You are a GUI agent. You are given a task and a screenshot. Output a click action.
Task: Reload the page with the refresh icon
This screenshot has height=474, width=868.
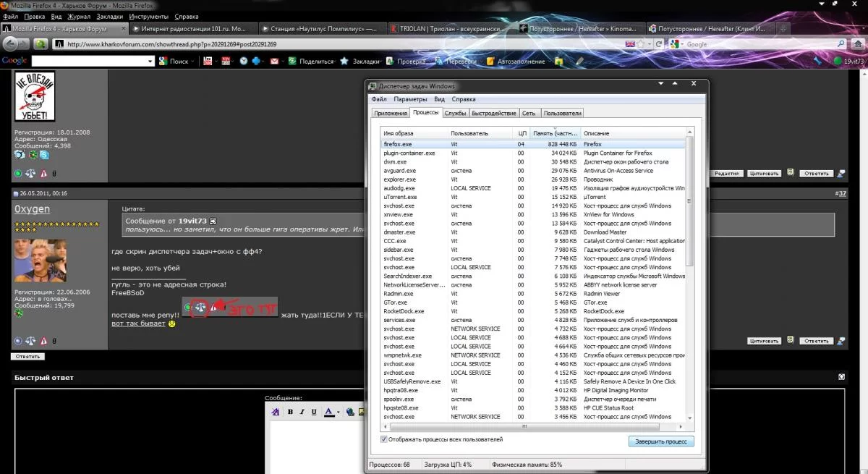(658, 44)
